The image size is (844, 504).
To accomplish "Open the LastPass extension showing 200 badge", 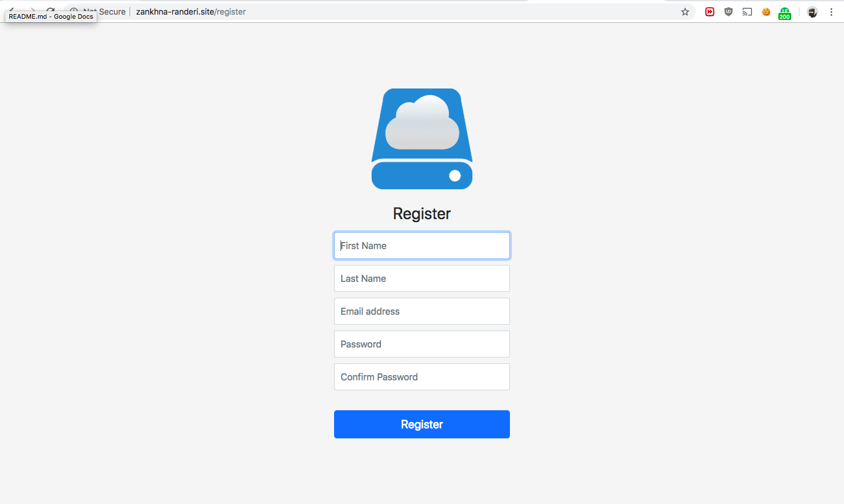I will click(x=785, y=12).
